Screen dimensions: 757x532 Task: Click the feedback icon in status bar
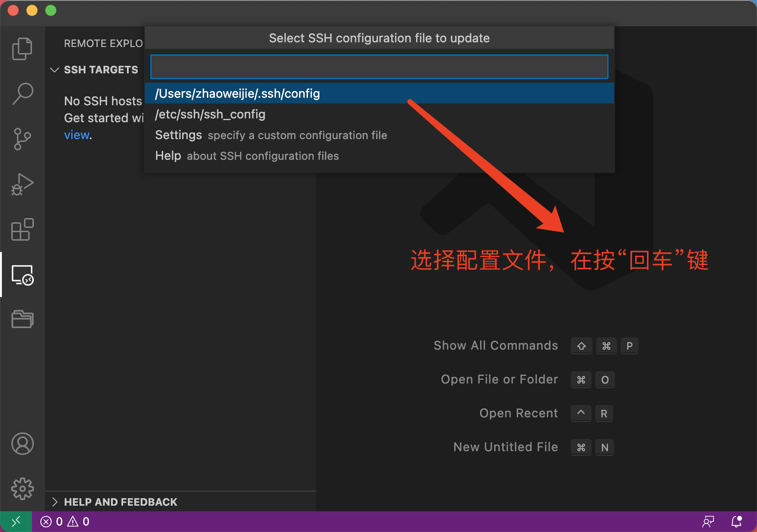point(708,522)
